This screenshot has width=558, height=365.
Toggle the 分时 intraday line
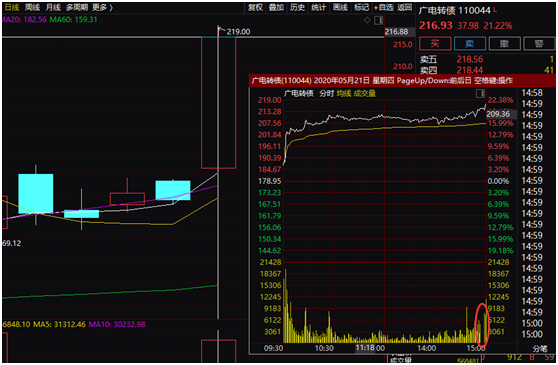click(x=327, y=94)
